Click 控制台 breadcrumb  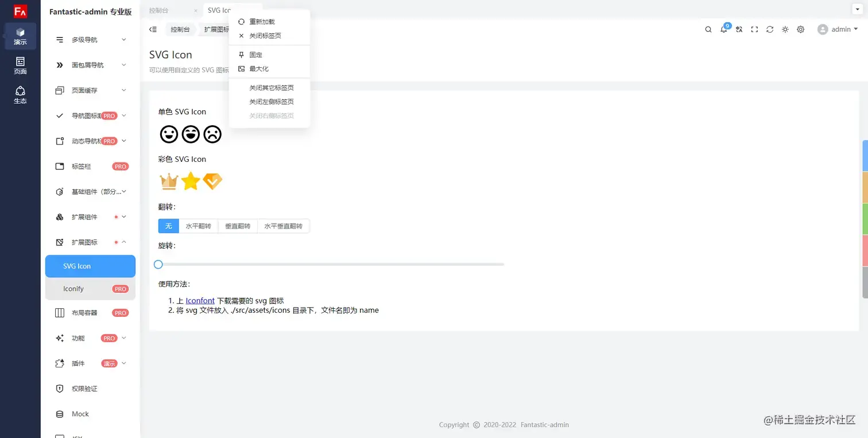(x=180, y=29)
